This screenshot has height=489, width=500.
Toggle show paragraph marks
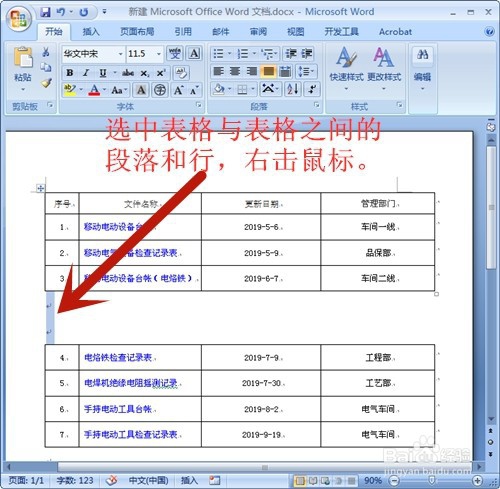pos(312,89)
